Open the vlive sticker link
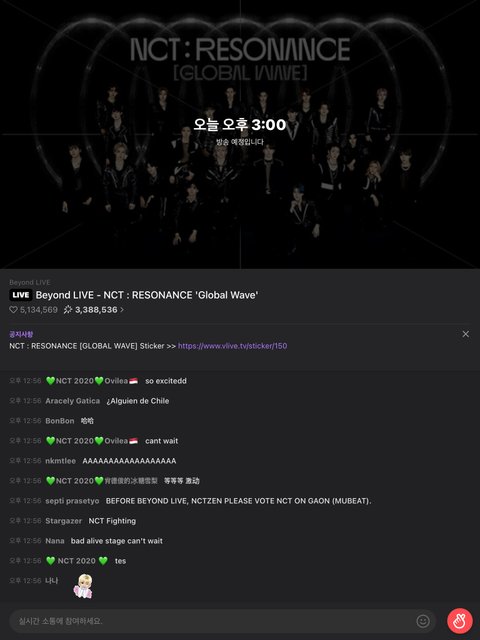Screen dimensions: 480x640 232,346
